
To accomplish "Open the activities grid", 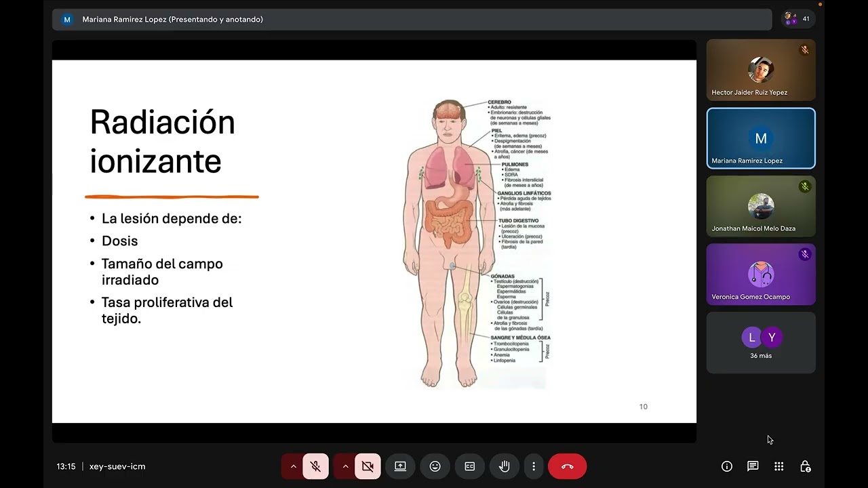I will (x=779, y=466).
